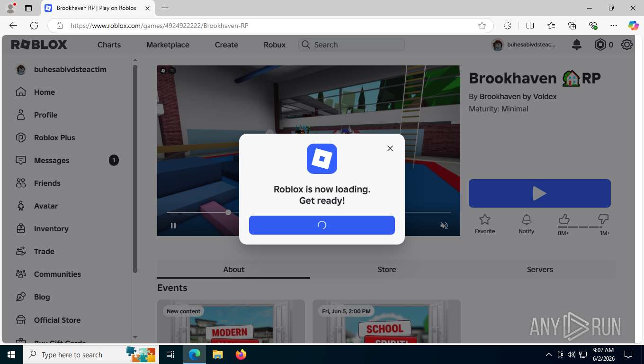This screenshot has width=644, height=364.
Task: Click the big blue Play button
Action: pos(540,193)
